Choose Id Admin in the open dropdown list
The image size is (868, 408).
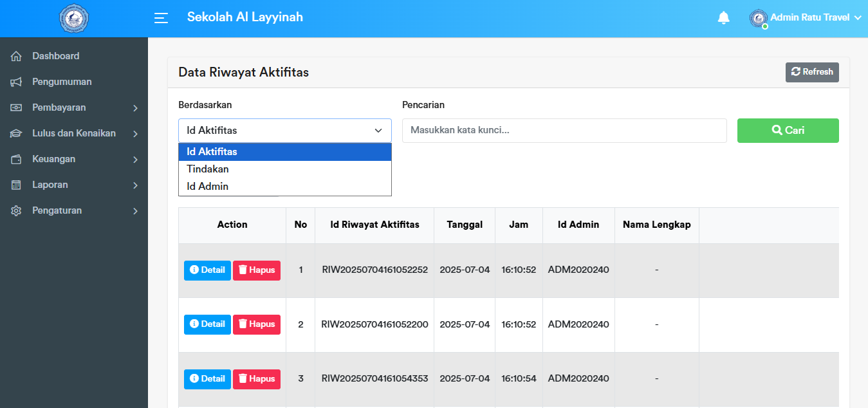coord(204,186)
